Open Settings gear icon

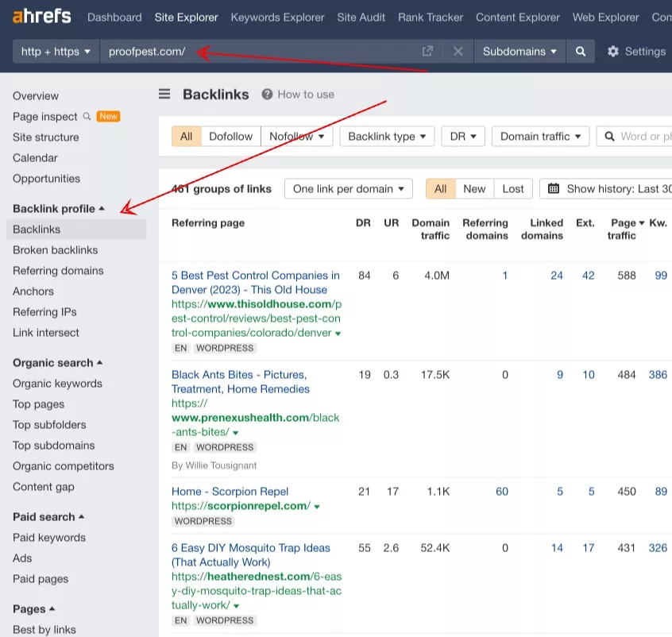click(613, 52)
